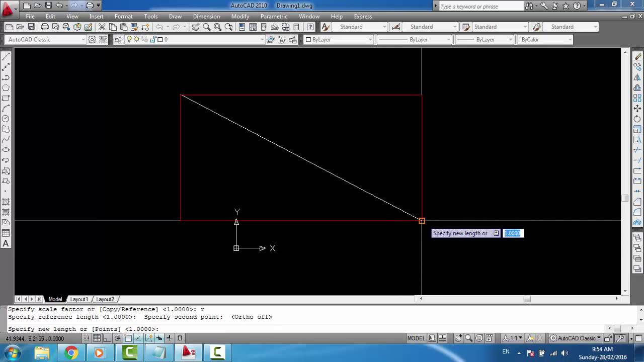Switch to the Layout2 tab
This screenshot has width=644, height=362.
pos(105,299)
